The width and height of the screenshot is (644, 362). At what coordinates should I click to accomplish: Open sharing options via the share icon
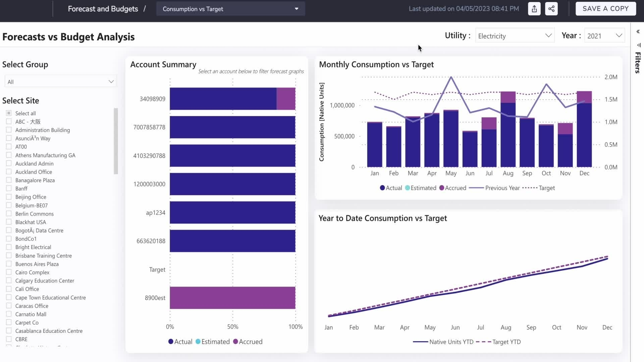pyautogui.click(x=551, y=9)
